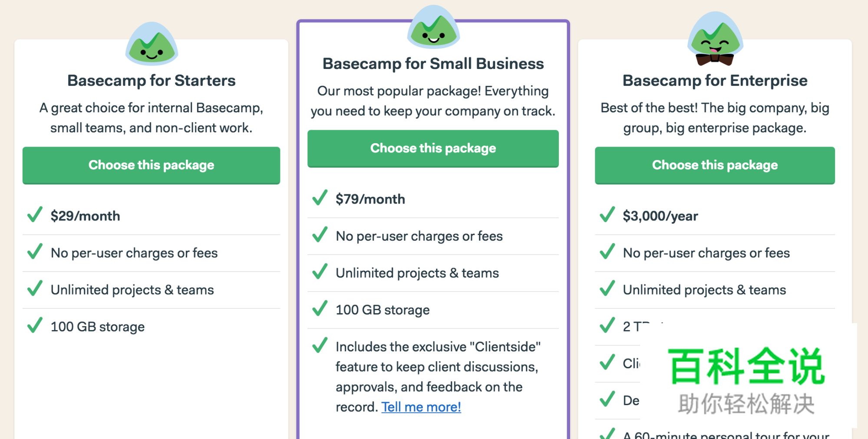
Task: Click the $79/month price text
Action: pos(370,199)
